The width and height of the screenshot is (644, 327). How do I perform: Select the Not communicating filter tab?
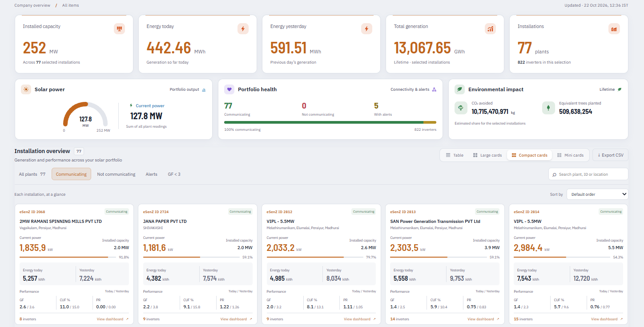point(116,174)
